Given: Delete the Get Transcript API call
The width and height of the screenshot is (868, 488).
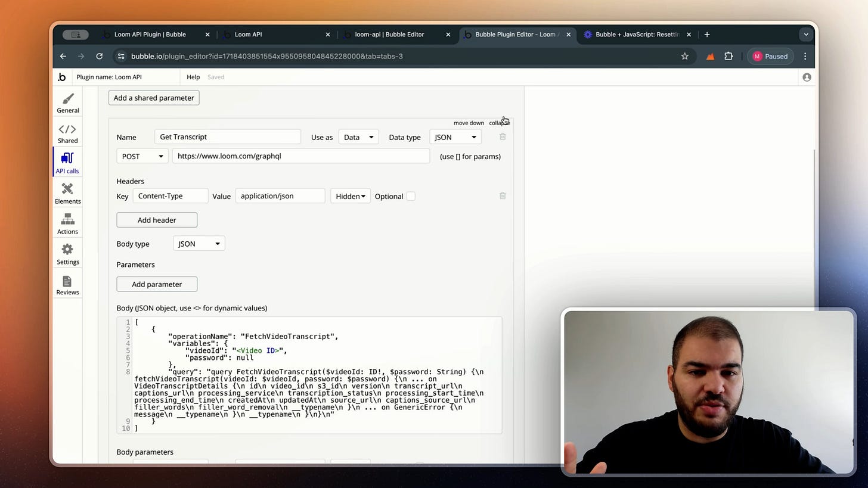Looking at the screenshot, I should (x=503, y=137).
